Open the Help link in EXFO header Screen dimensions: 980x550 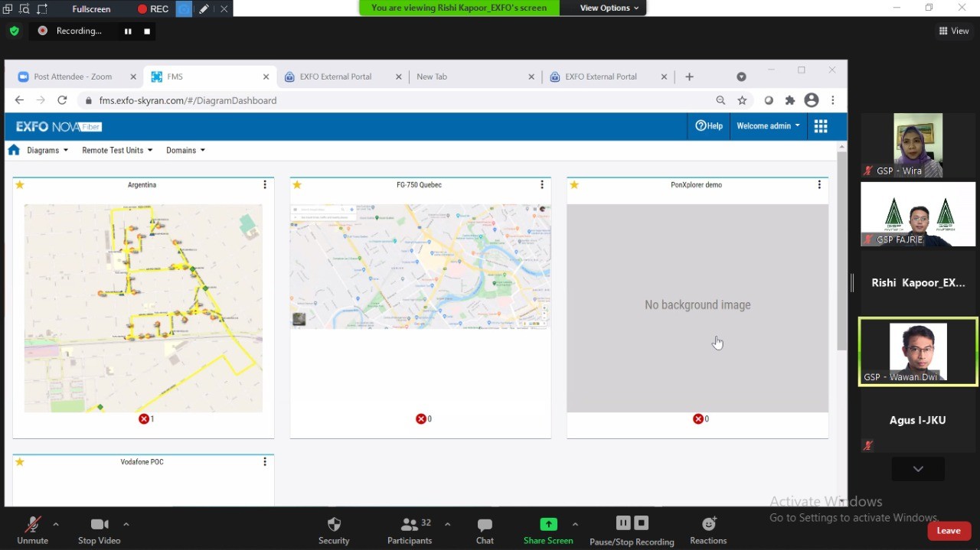(x=709, y=126)
